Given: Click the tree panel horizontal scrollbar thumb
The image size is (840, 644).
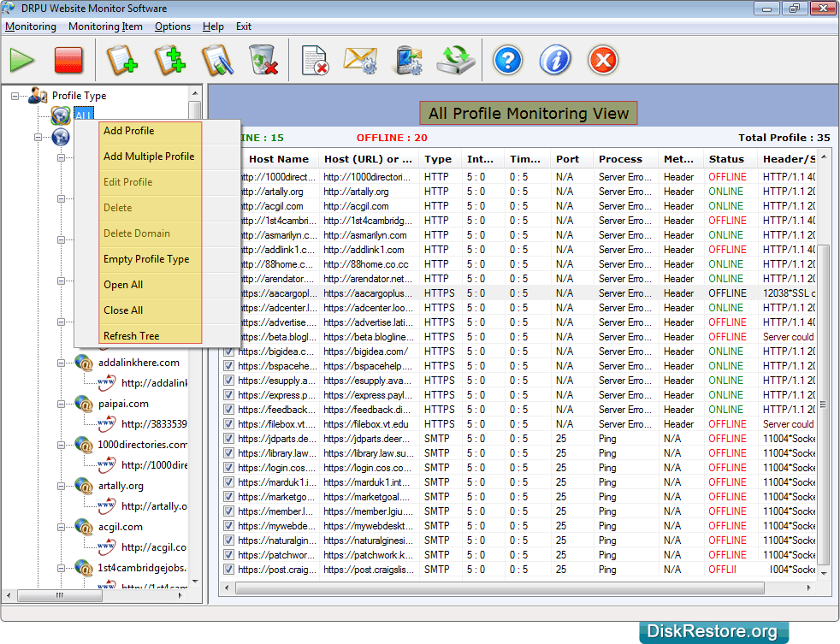Looking at the screenshot, I should tap(60, 595).
